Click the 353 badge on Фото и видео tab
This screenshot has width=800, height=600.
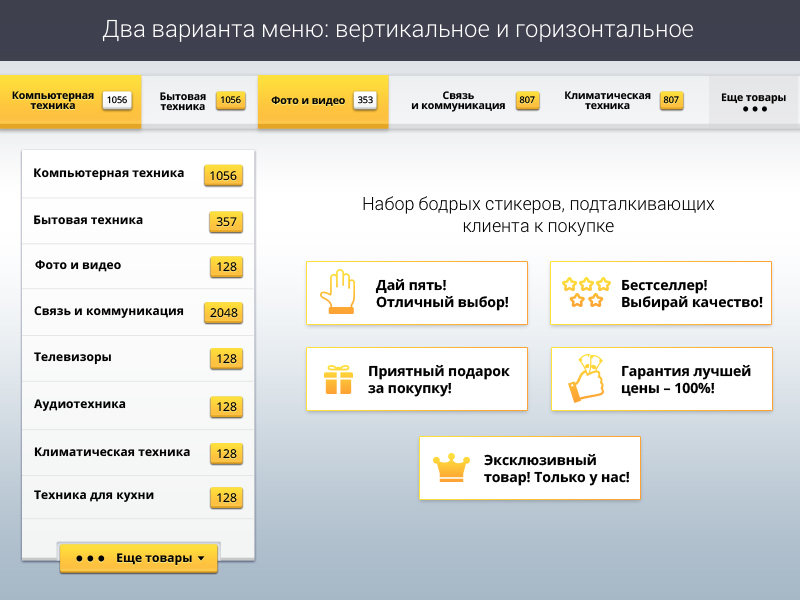pyautogui.click(x=365, y=100)
